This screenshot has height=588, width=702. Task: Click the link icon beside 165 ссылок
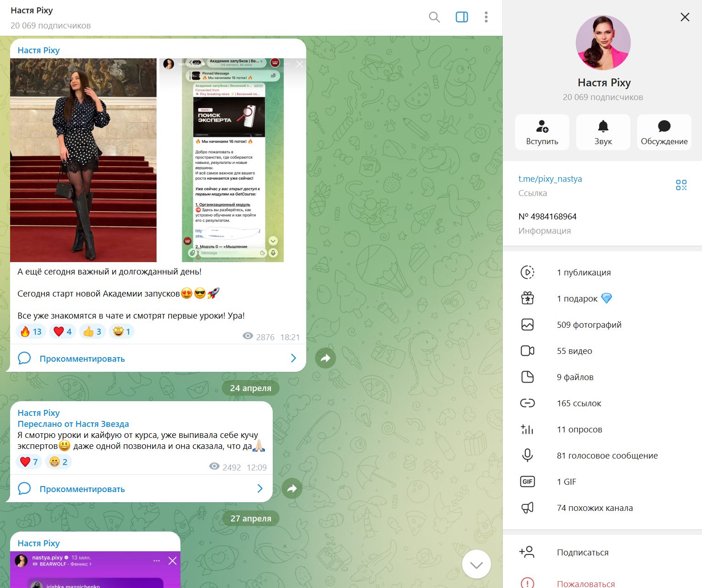click(527, 403)
